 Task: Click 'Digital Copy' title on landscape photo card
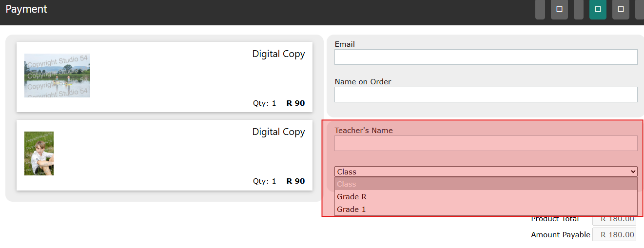click(x=278, y=54)
